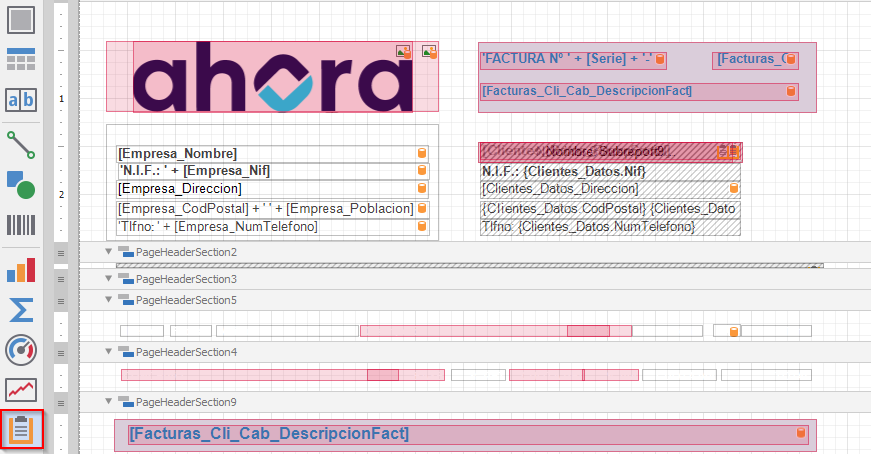Collapse PageHeaderSection2 band
This screenshot has width=871, height=454.
point(109,252)
